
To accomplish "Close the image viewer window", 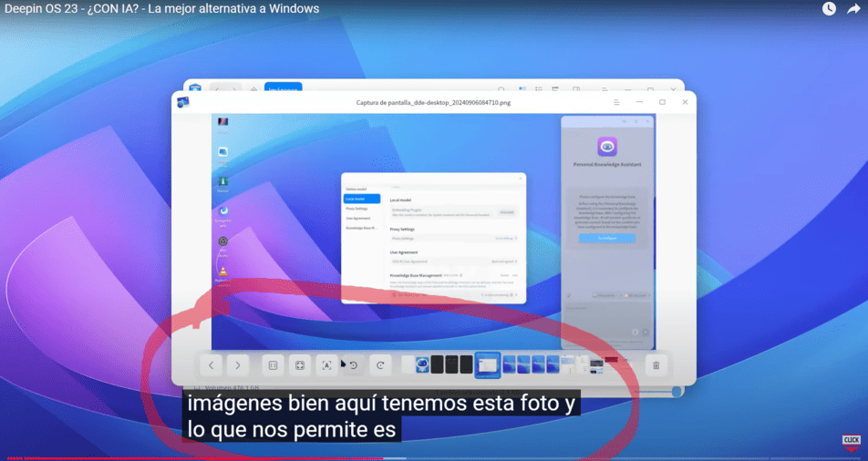I will 685,102.
